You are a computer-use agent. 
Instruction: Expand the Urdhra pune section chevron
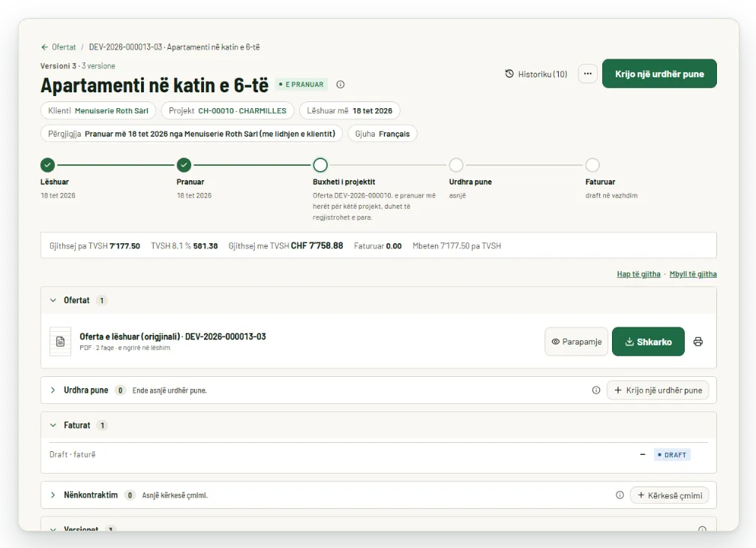(53, 390)
